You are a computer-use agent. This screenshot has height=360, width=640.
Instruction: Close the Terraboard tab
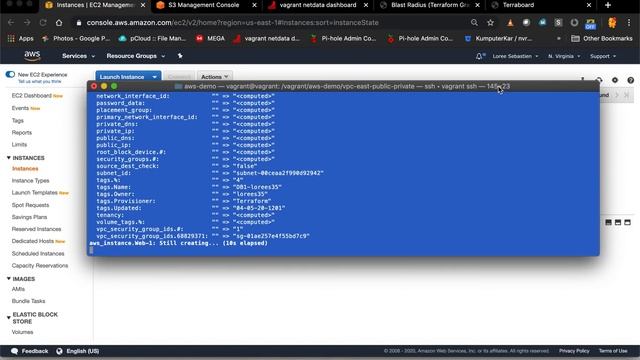tap(589, 5)
